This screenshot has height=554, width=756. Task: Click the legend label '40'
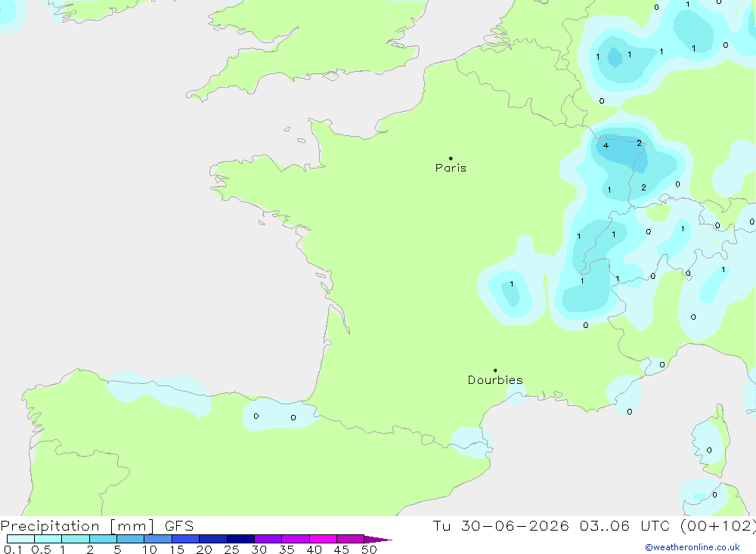[314, 549]
